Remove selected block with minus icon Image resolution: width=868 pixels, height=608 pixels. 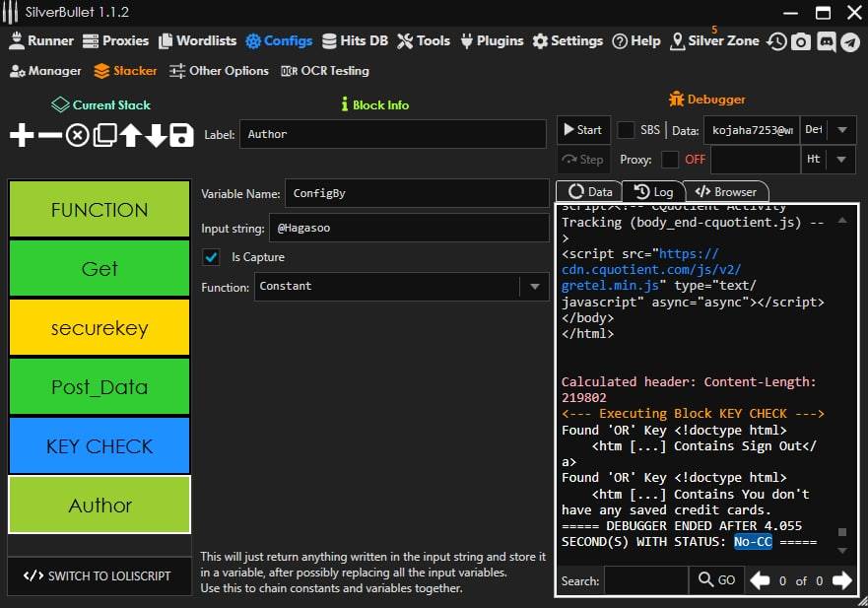point(49,136)
